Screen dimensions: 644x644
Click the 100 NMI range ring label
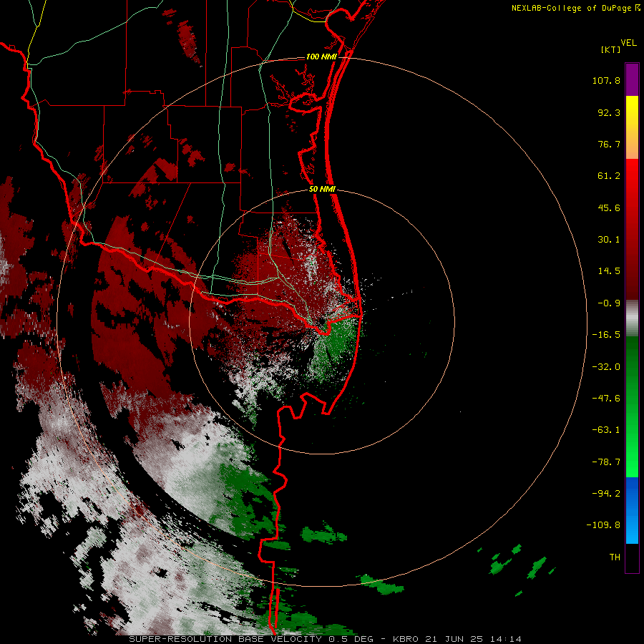coord(321,57)
